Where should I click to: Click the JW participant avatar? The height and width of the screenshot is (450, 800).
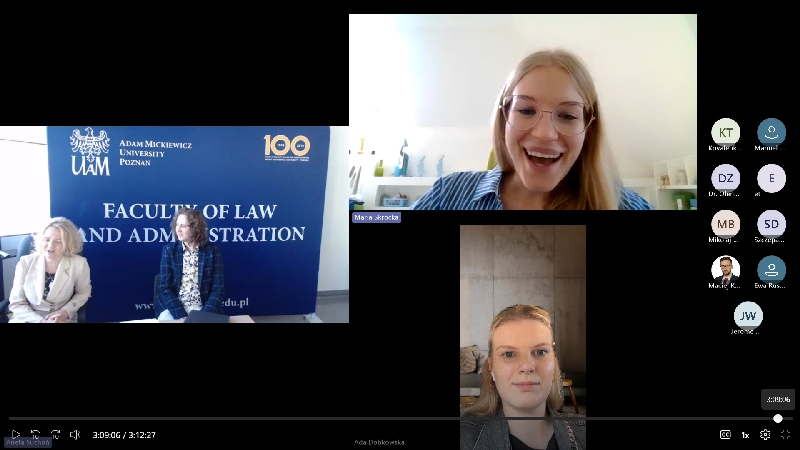click(x=748, y=316)
